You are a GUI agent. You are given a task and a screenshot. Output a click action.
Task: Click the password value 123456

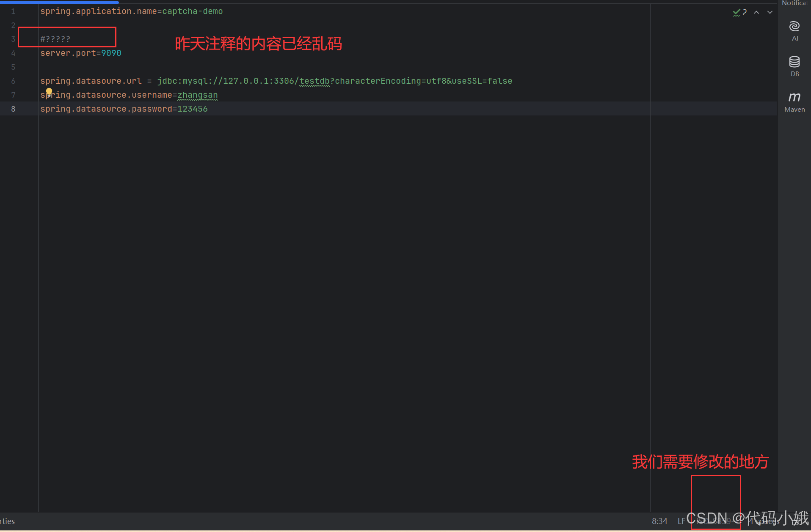[193, 109]
